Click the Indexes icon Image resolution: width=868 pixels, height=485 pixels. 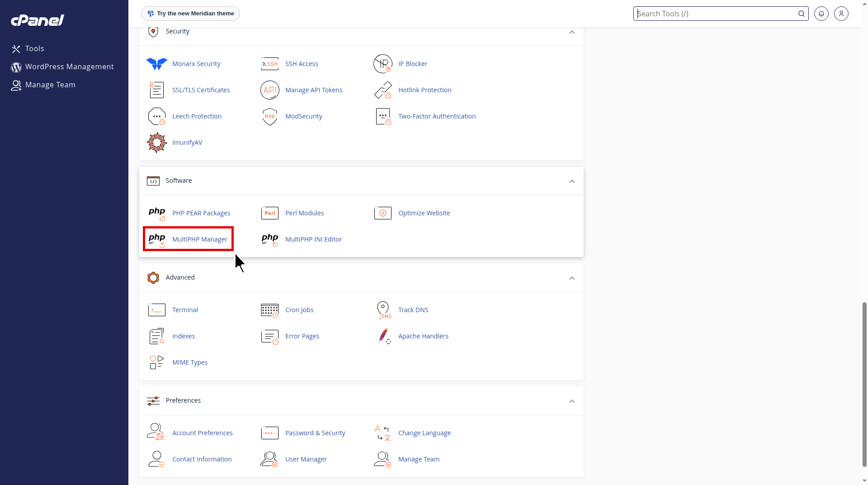point(157,336)
